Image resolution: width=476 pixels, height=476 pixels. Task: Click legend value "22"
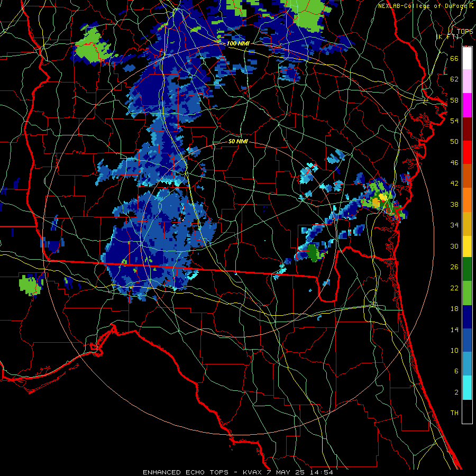(x=454, y=288)
